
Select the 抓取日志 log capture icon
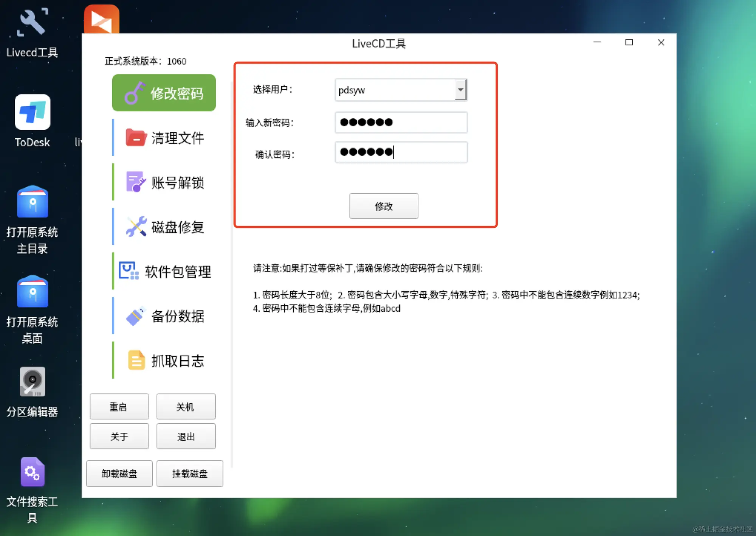[136, 360]
